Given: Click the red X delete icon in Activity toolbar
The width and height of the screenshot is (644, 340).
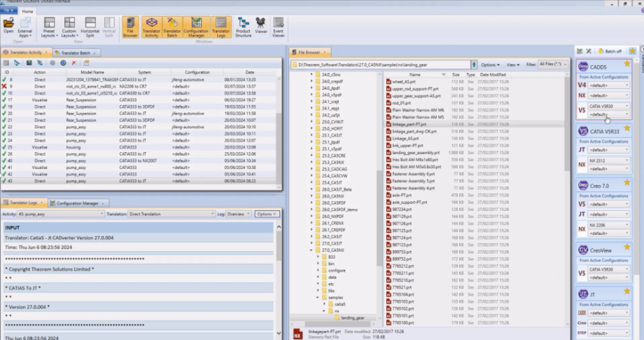Looking at the screenshot, I should (x=74, y=63).
